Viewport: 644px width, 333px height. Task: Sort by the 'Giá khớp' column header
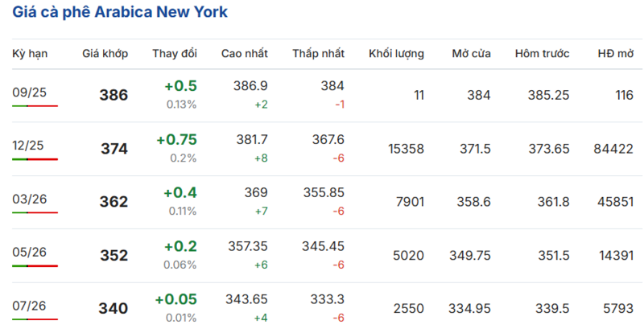pos(105,54)
